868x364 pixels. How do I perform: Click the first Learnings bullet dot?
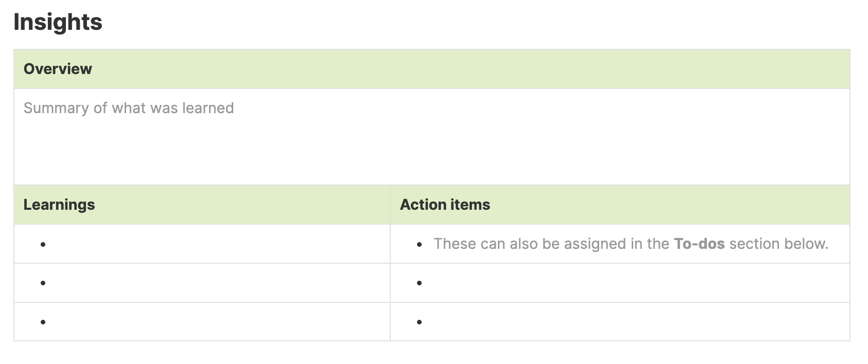coord(43,244)
